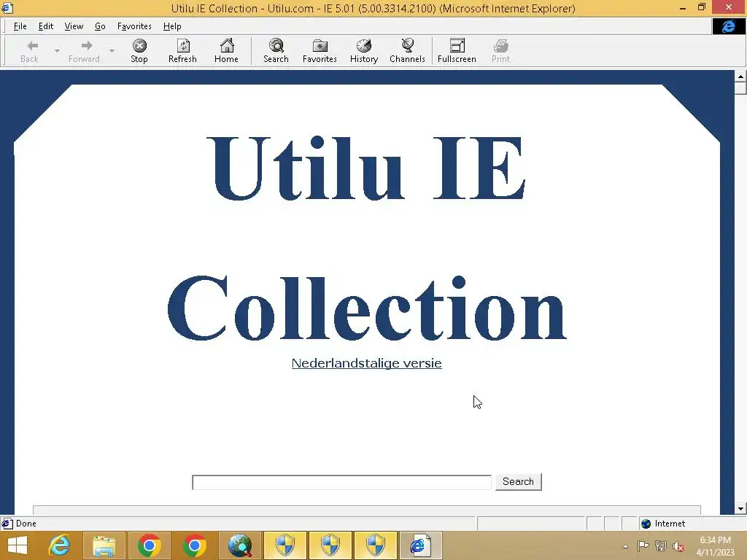Open the Go menu
The width and height of the screenshot is (747, 560).
(100, 26)
